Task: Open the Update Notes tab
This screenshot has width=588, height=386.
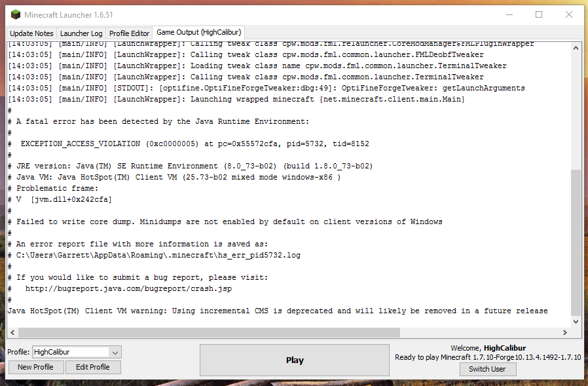Action: (31, 33)
